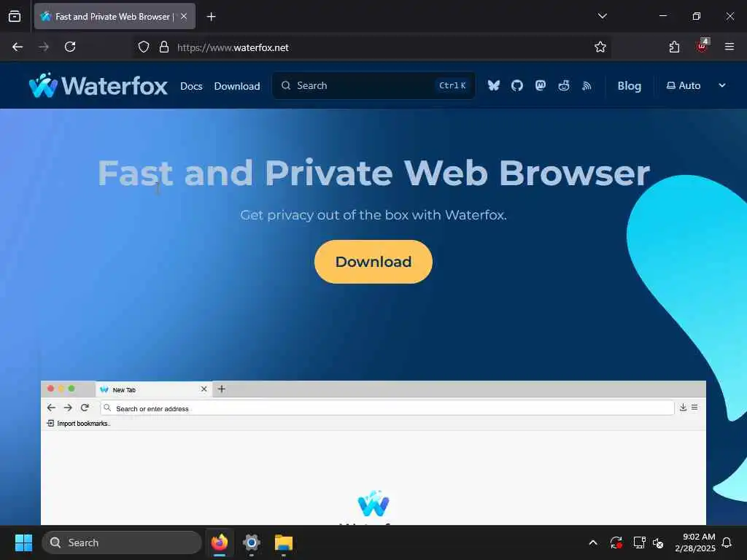747x560 pixels.
Task: Click the site Search field
Action: pyautogui.click(x=373, y=86)
